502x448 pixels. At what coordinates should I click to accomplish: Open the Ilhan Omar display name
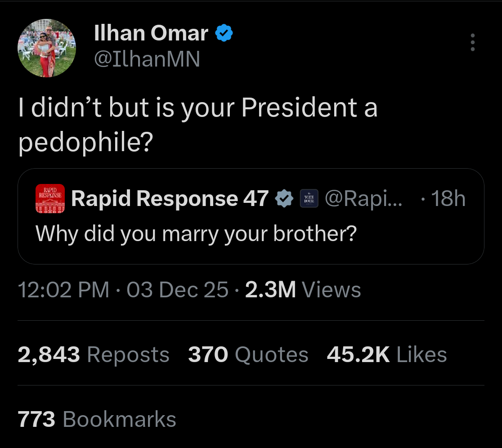pyautogui.click(x=151, y=33)
